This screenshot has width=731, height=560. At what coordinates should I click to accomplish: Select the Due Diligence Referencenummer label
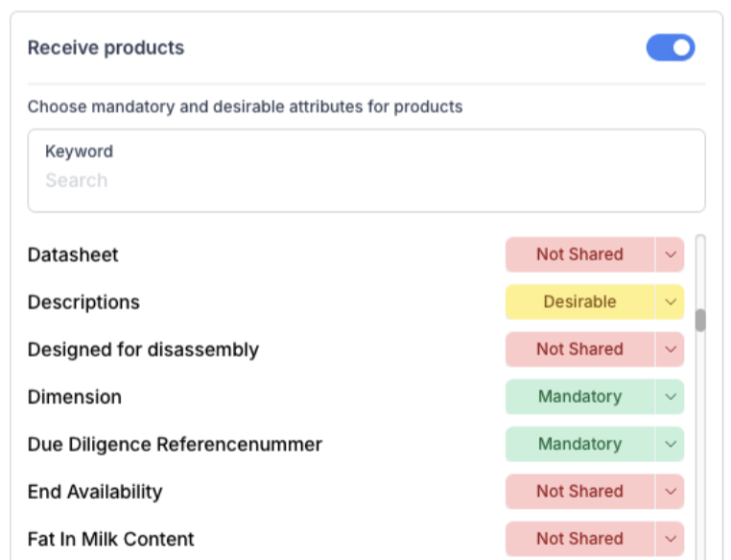point(175,445)
